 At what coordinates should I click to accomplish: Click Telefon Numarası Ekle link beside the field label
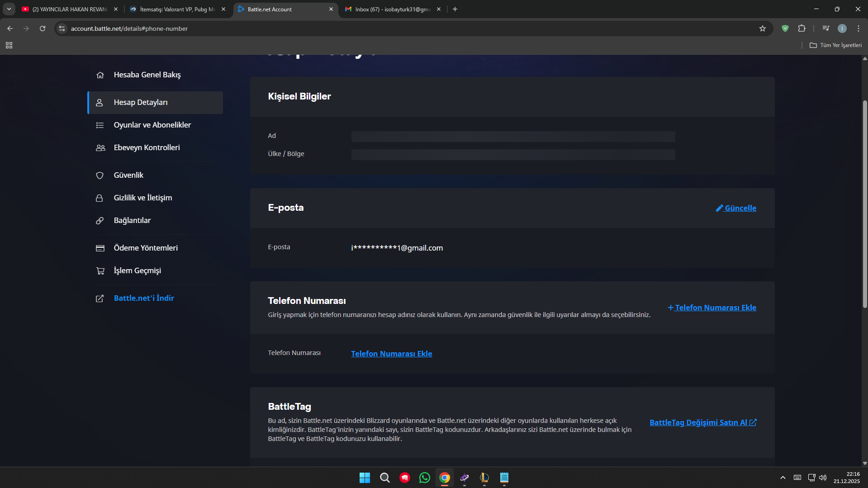(392, 354)
